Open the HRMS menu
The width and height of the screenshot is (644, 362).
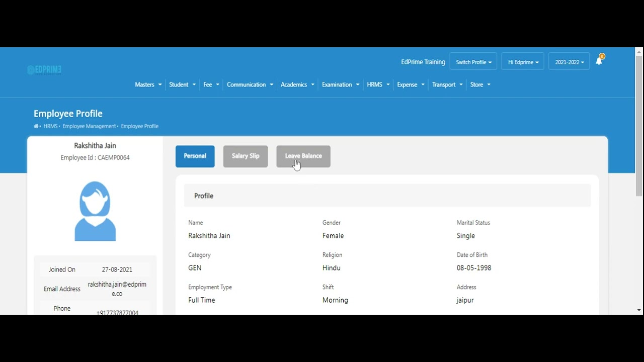pos(378,84)
